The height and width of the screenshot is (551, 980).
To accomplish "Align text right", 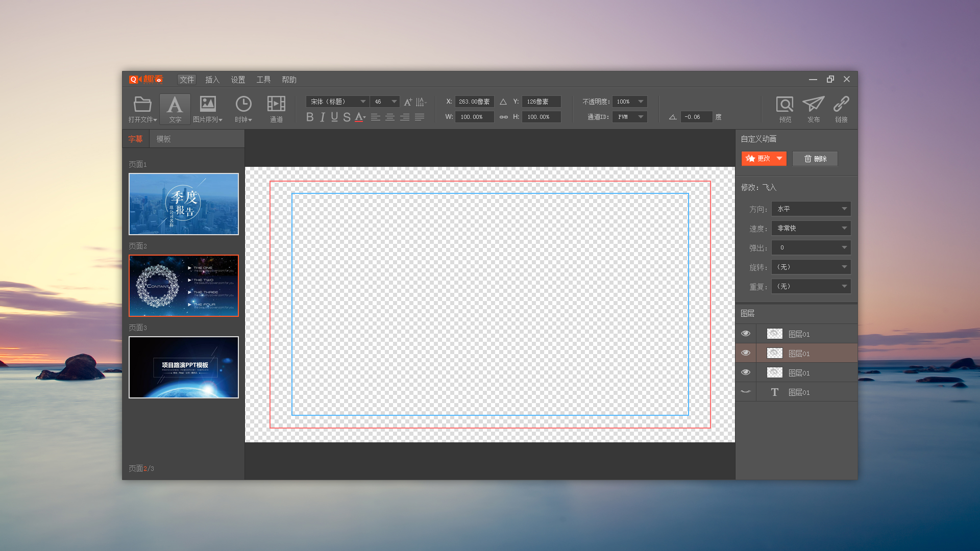I will 405,117.
